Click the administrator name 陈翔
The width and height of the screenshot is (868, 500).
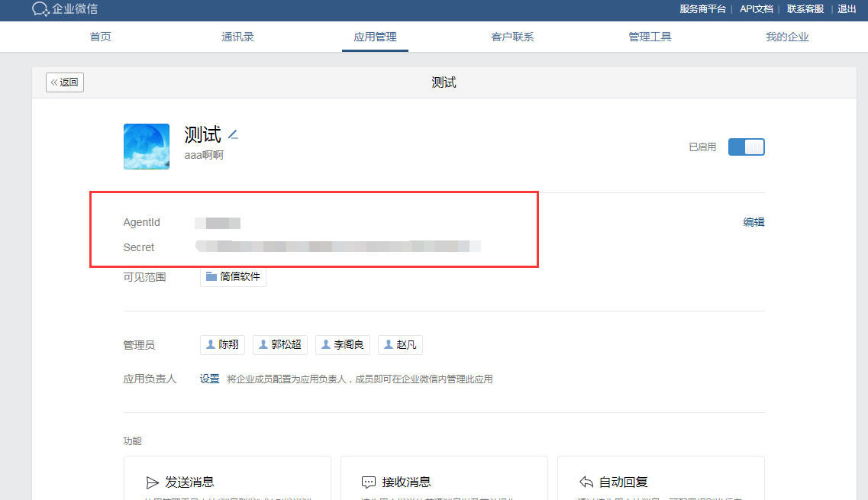[x=228, y=344]
